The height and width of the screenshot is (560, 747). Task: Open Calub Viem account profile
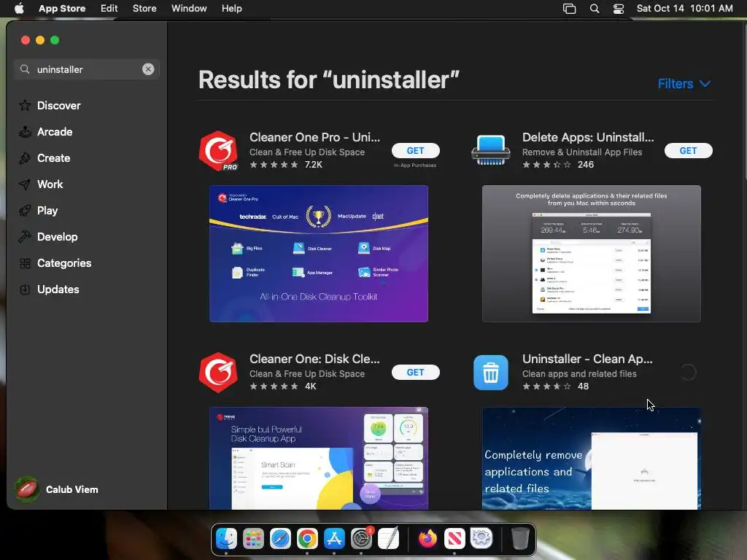[x=57, y=489]
